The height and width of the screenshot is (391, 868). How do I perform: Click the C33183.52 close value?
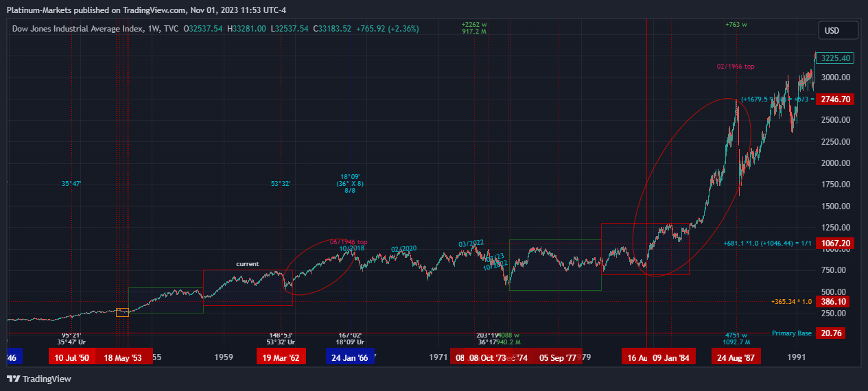coord(333,29)
